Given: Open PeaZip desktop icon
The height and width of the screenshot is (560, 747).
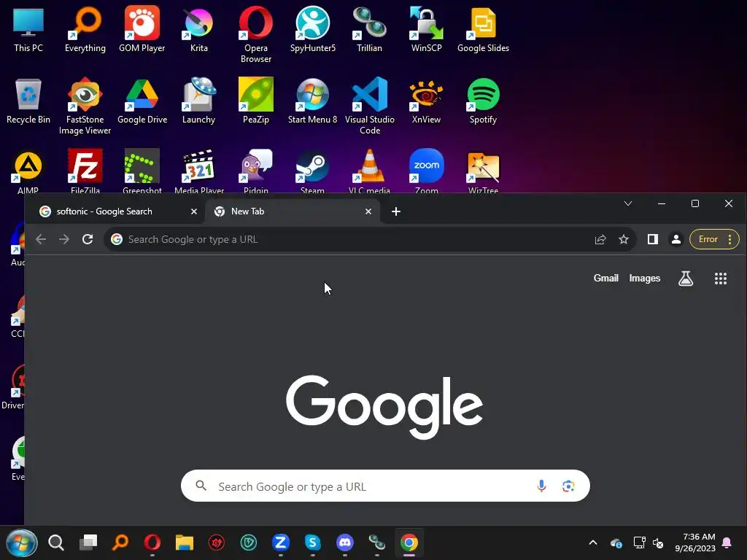Looking at the screenshot, I should click(256, 101).
